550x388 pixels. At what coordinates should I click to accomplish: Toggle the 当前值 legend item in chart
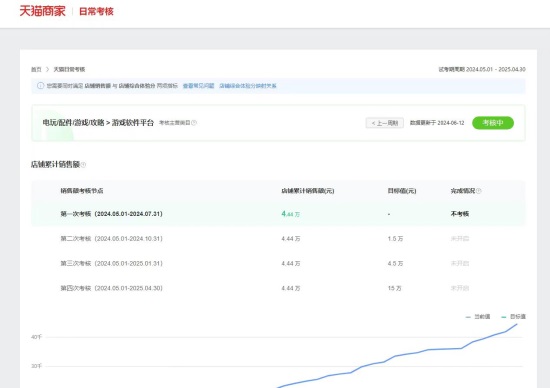point(478,316)
